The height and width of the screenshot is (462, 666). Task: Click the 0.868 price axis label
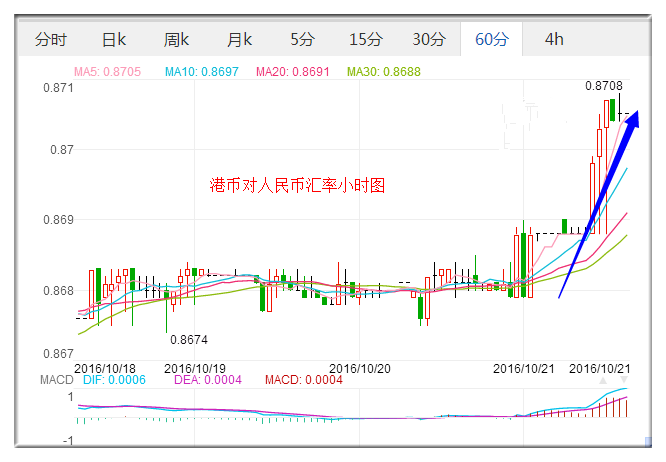click(x=58, y=291)
